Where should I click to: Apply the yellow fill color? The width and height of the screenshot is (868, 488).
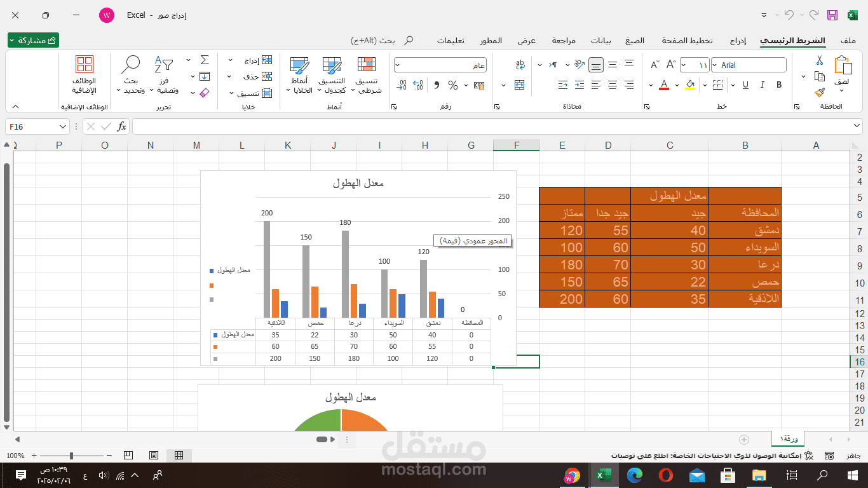690,85
